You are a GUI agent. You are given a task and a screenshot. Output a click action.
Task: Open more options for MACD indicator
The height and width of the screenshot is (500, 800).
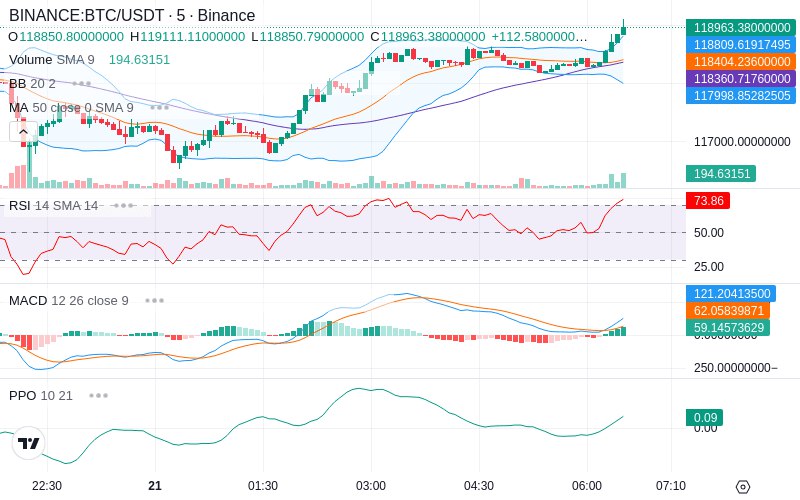click(155, 301)
